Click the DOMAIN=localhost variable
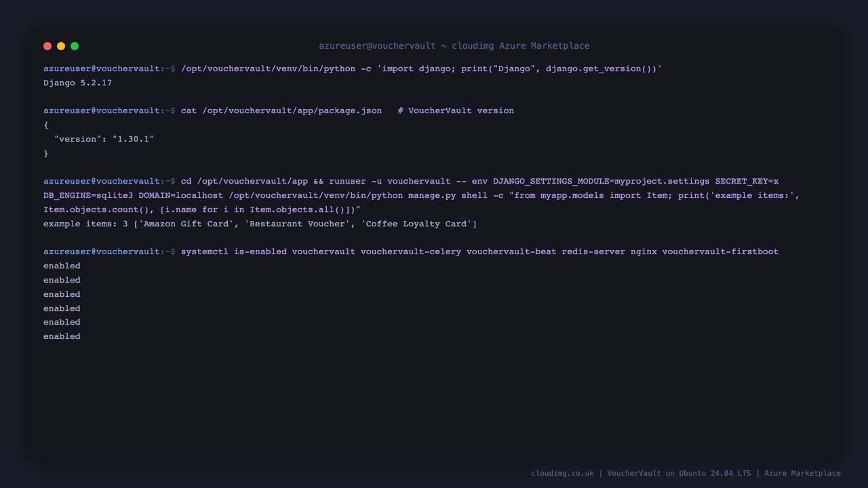 180,195
